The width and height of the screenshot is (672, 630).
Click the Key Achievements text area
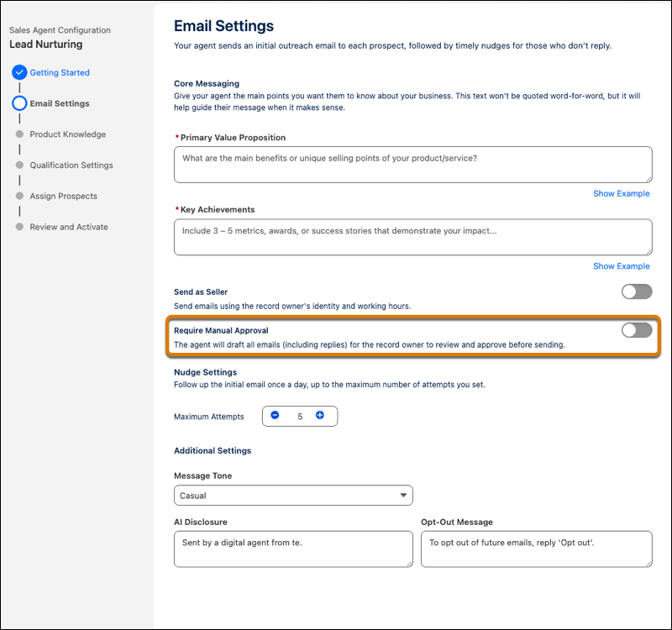coord(413,238)
